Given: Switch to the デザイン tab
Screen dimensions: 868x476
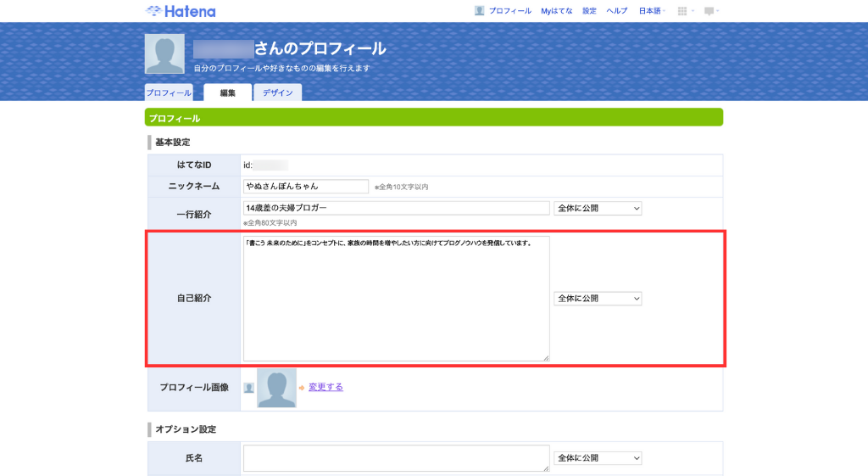Looking at the screenshot, I should click(277, 92).
